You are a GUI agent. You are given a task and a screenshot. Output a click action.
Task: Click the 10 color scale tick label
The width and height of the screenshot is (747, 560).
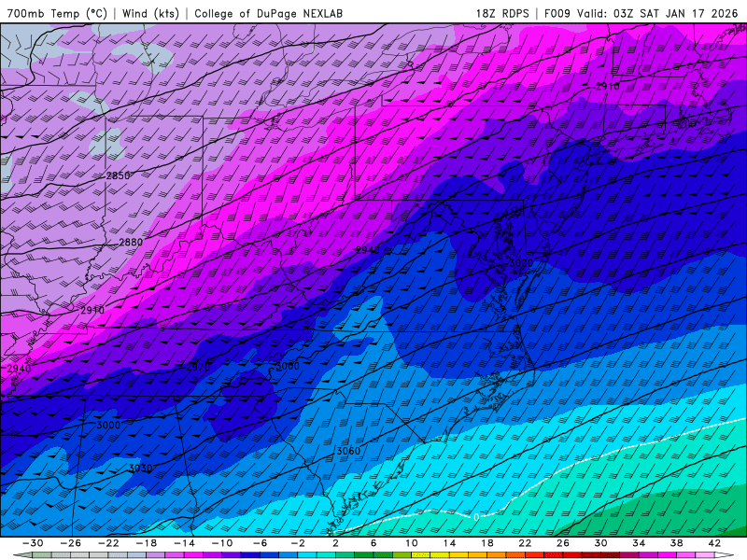412,543
